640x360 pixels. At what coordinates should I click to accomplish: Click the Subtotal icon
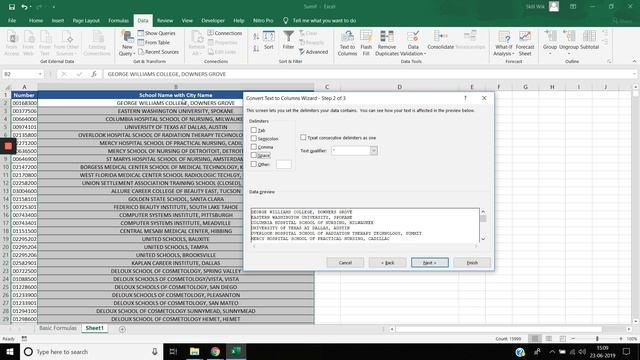589,40
